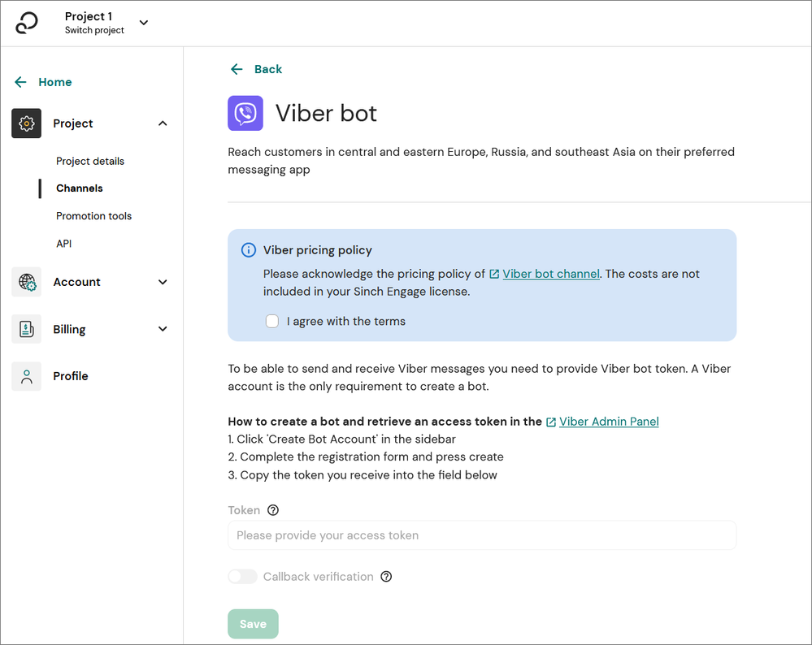The height and width of the screenshot is (645, 812).
Task: Click external link icon before Viber Admin Panel
Action: (551, 422)
